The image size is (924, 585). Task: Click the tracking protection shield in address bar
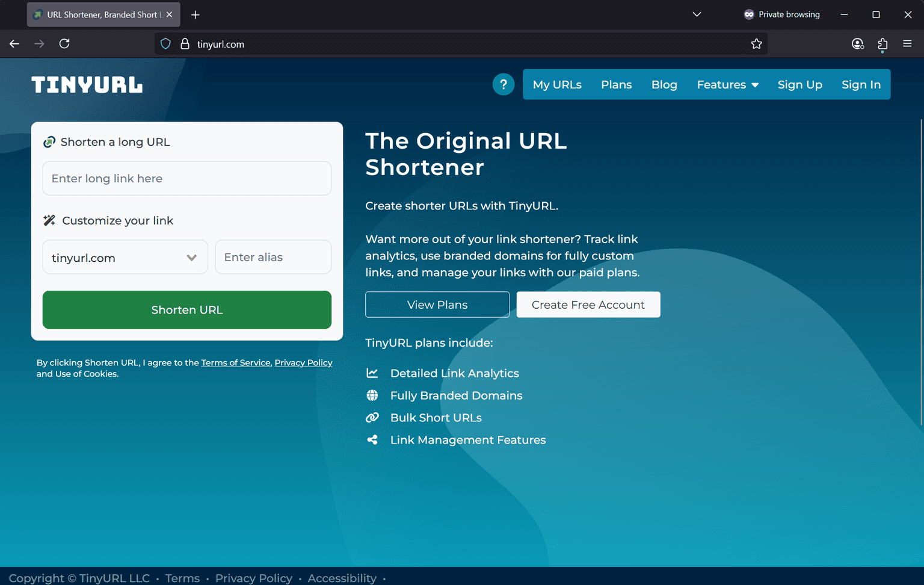pyautogui.click(x=165, y=43)
